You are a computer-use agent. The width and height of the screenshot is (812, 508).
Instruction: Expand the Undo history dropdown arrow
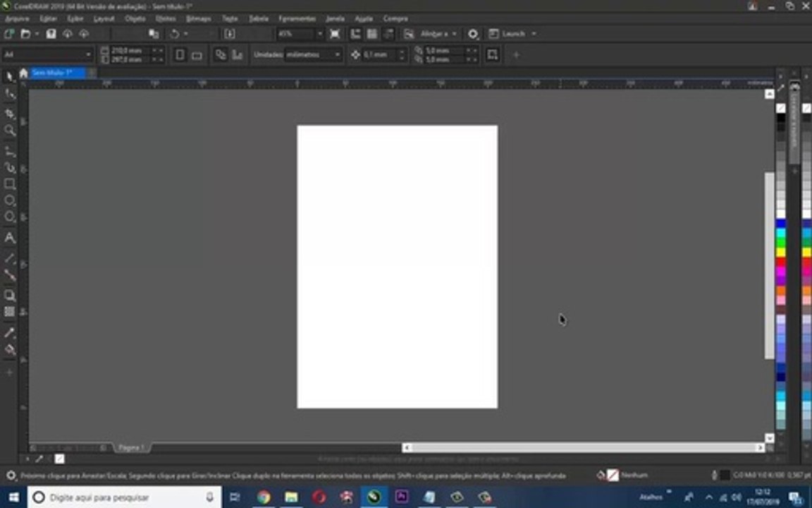pos(186,34)
